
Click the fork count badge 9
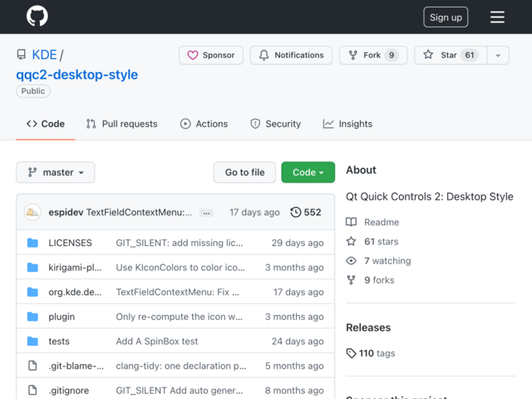pos(392,55)
